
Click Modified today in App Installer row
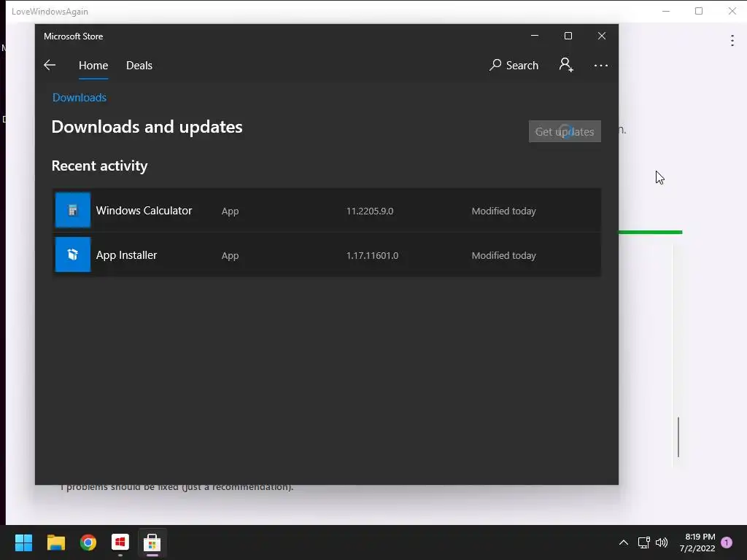point(503,256)
